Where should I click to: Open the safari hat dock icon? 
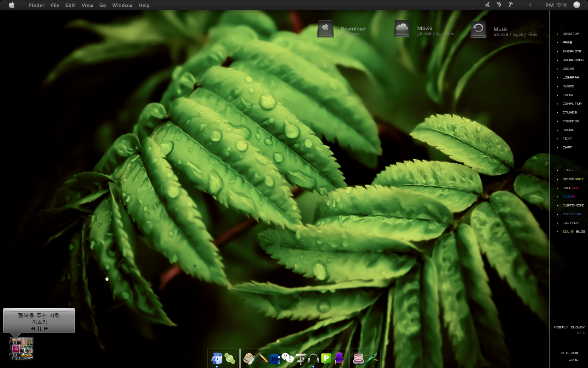point(249,358)
